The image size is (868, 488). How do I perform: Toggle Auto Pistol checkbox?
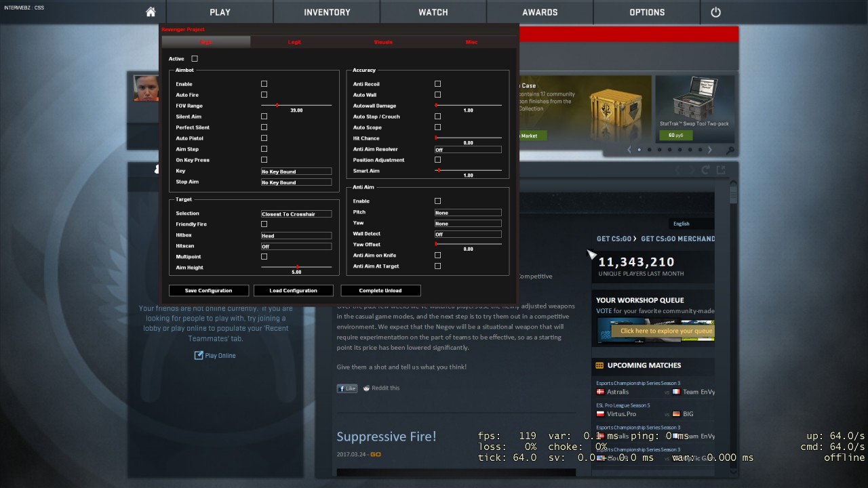point(264,138)
